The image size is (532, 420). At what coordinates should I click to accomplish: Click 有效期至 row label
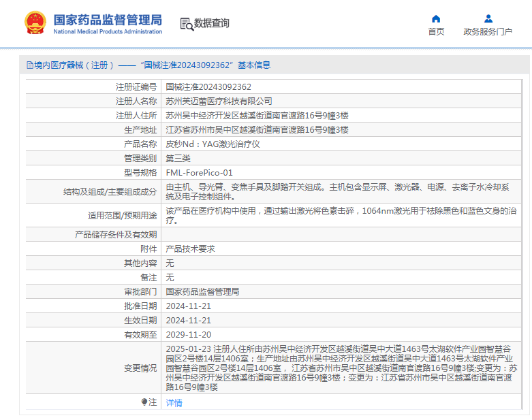click(x=140, y=335)
